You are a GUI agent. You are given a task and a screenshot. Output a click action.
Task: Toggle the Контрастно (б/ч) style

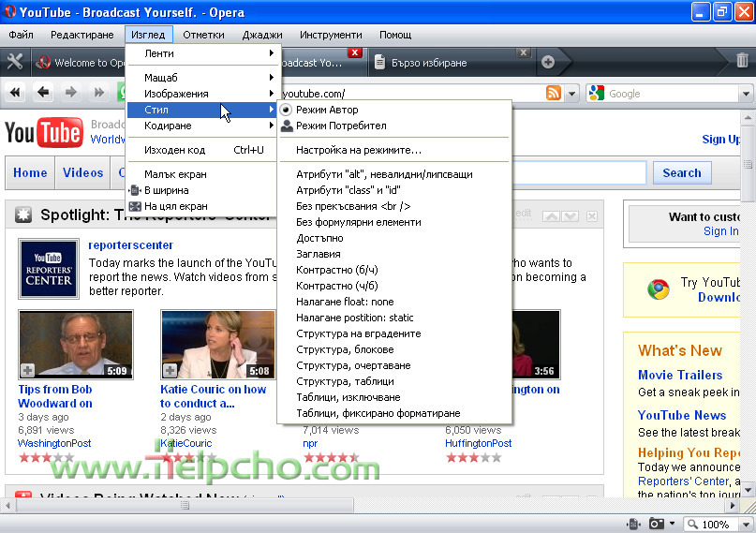(393, 270)
